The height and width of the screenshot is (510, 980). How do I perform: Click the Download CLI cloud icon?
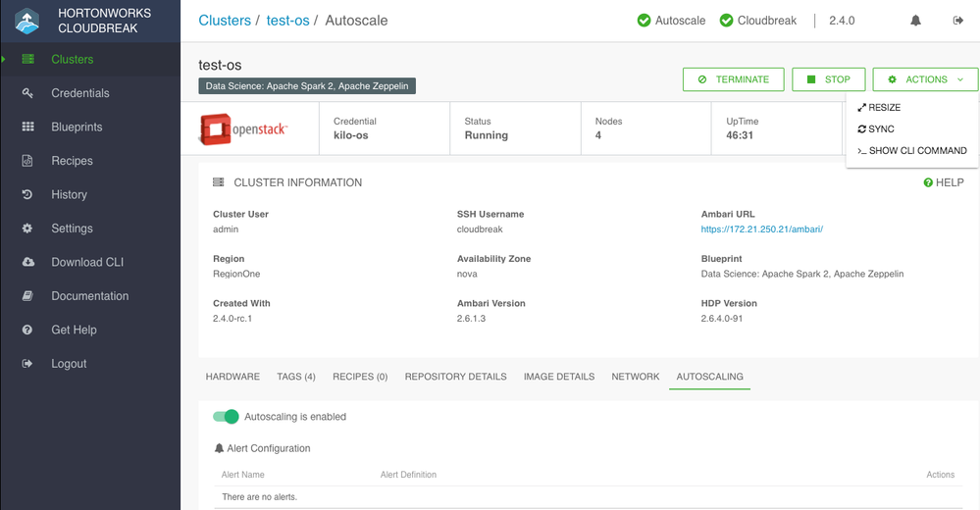click(28, 262)
